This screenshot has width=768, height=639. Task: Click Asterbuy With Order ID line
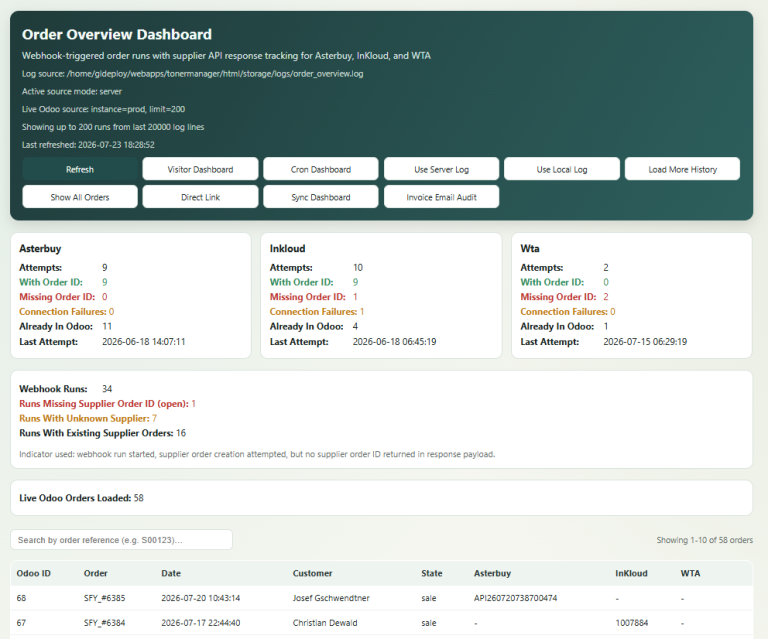(63, 283)
